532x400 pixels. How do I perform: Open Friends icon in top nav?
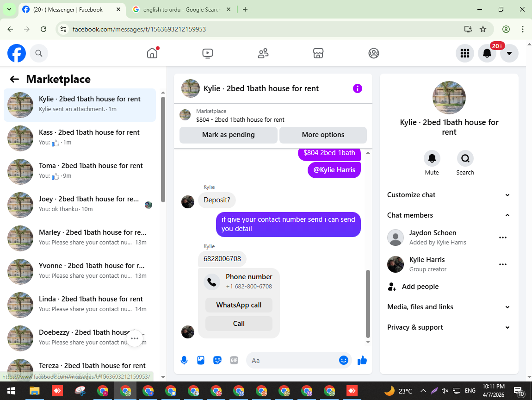(x=263, y=53)
